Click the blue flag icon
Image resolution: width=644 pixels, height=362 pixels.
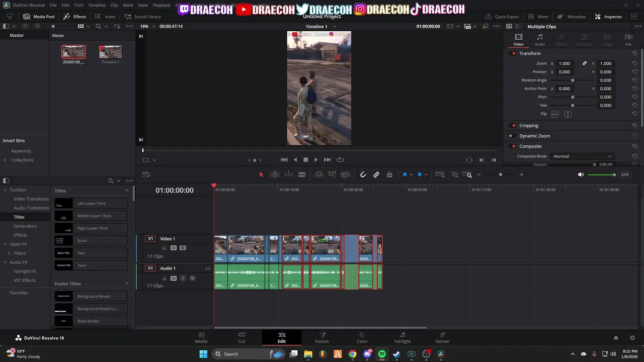[x=405, y=174]
